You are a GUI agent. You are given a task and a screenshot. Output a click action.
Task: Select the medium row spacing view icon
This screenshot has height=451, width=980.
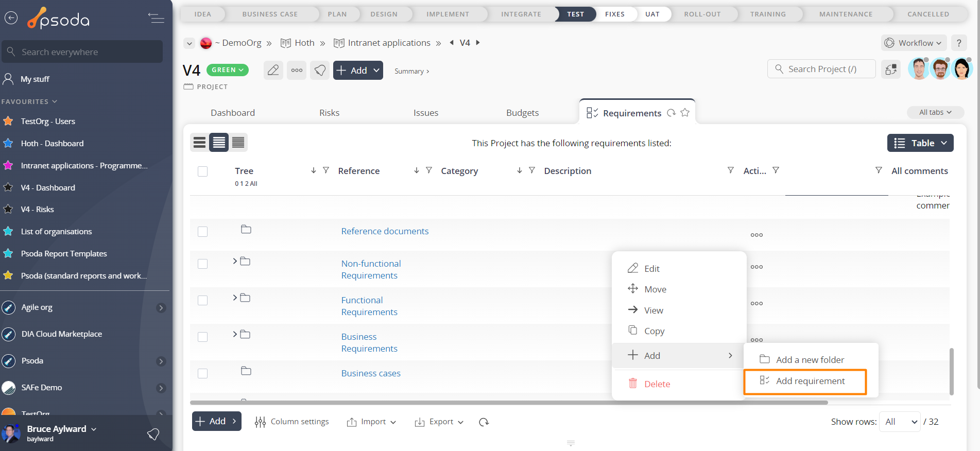[x=219, y=143]
